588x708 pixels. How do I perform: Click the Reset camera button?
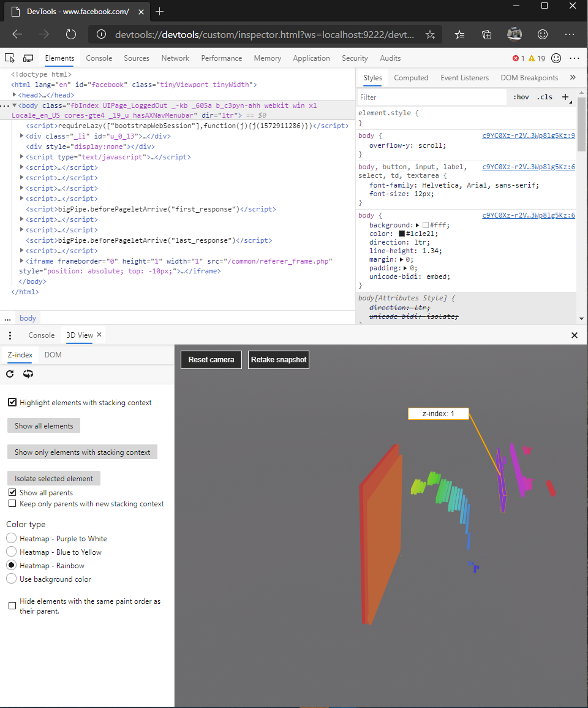click(x=211, y=360)
